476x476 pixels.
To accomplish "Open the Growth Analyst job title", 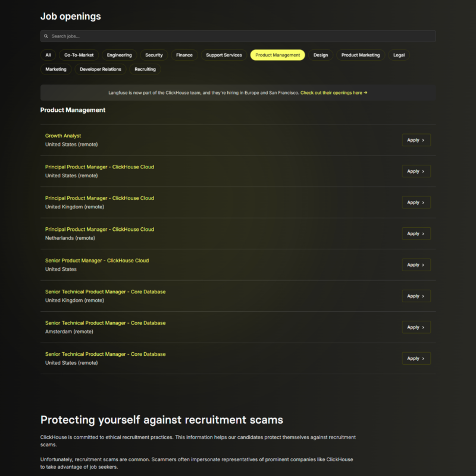I will 63,136.
